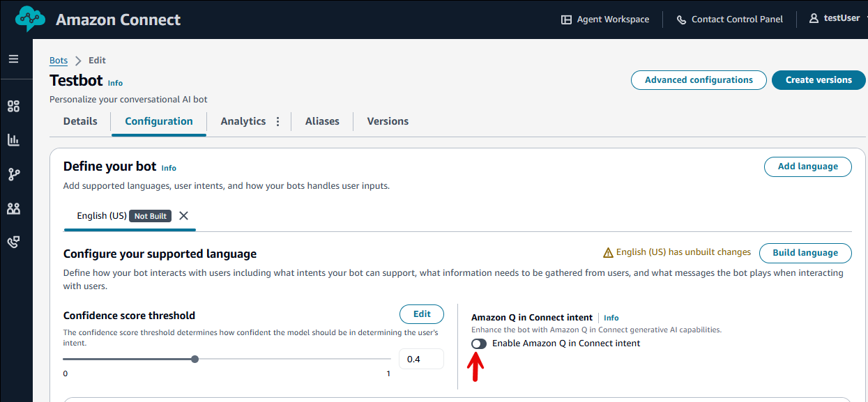Edit the confidence score threshold
This screenshot has width=868, height=402.
click(422, 314)
